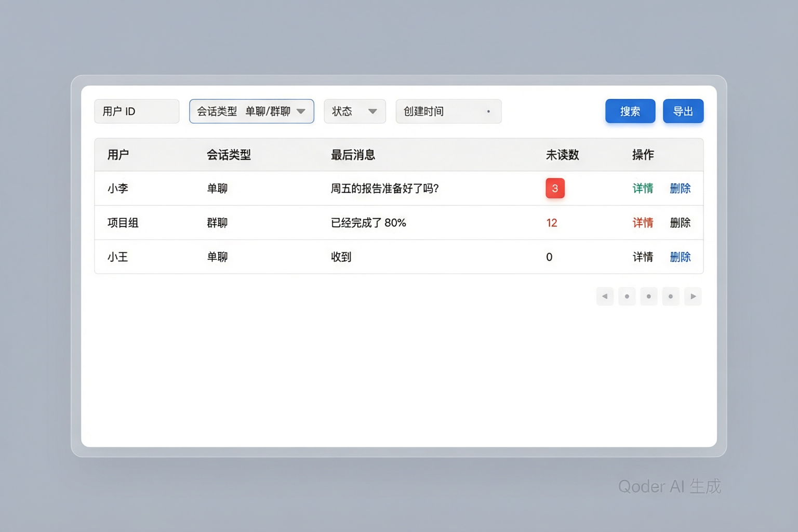Open 详情 for 小王 row

click(x=643, y=257)
